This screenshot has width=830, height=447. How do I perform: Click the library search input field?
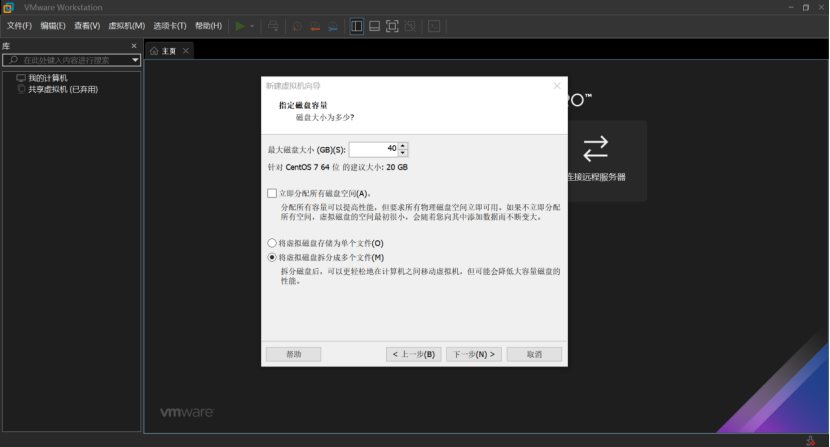[71, 60]
